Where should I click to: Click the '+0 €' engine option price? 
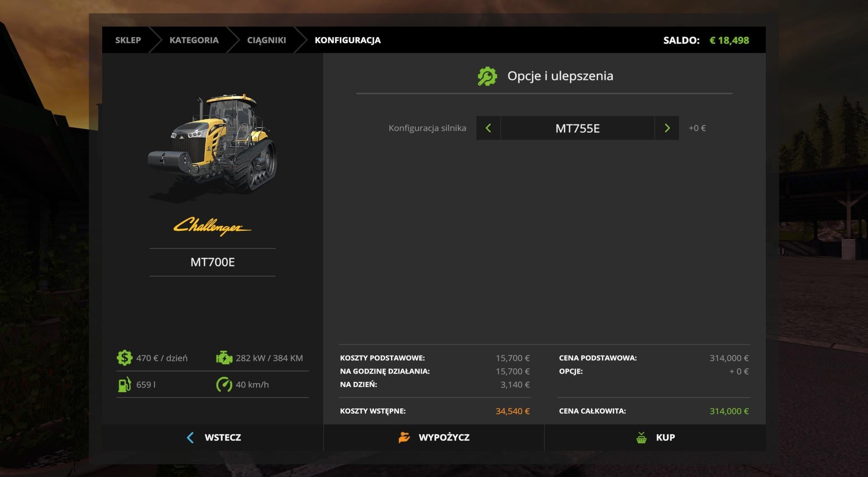click(697, 128)
